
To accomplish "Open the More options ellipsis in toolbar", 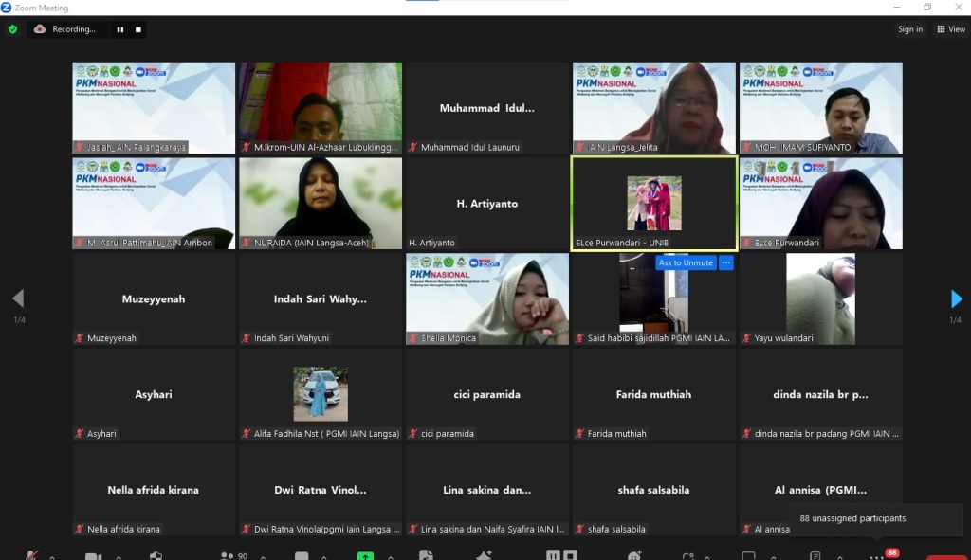I will click(x=876, y=556).
